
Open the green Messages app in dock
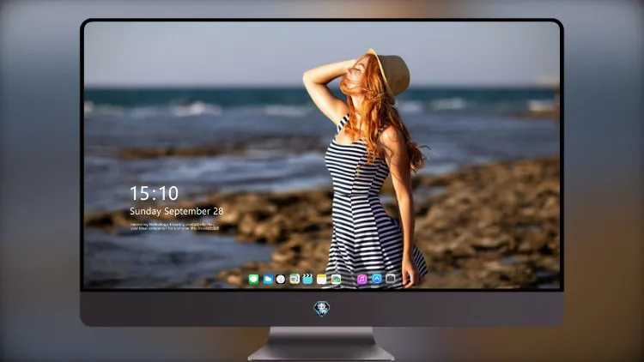pyautogui.click(x=253, y=280)
